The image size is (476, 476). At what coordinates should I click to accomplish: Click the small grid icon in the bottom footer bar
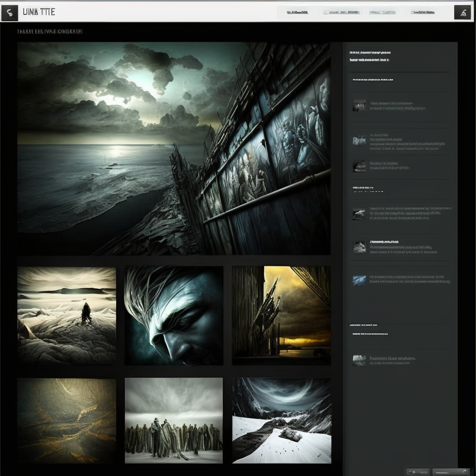coord(408,471)
